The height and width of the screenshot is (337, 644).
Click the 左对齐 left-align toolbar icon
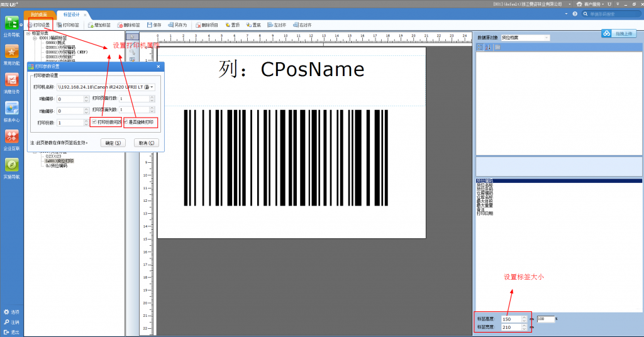coord(270,25)
